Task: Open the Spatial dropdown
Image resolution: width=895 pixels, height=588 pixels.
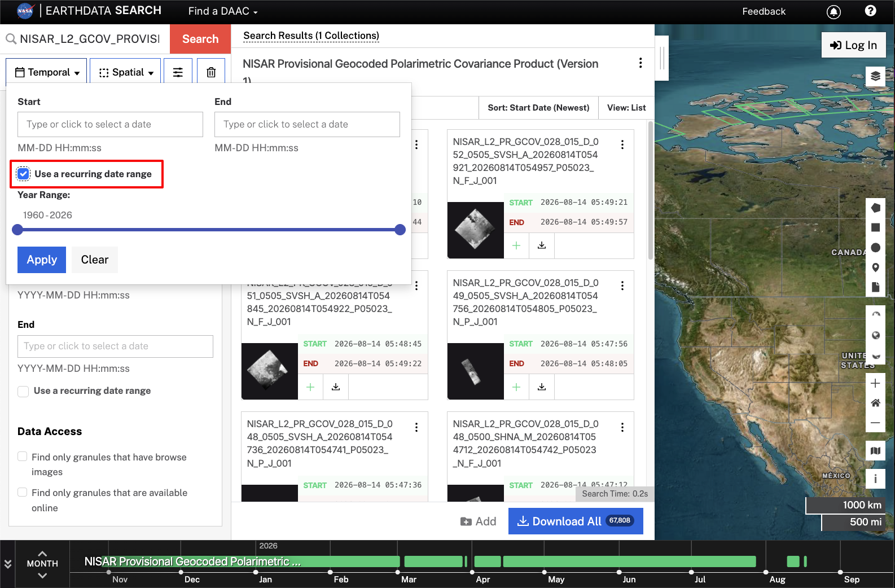Action: [x=125, y=72]
